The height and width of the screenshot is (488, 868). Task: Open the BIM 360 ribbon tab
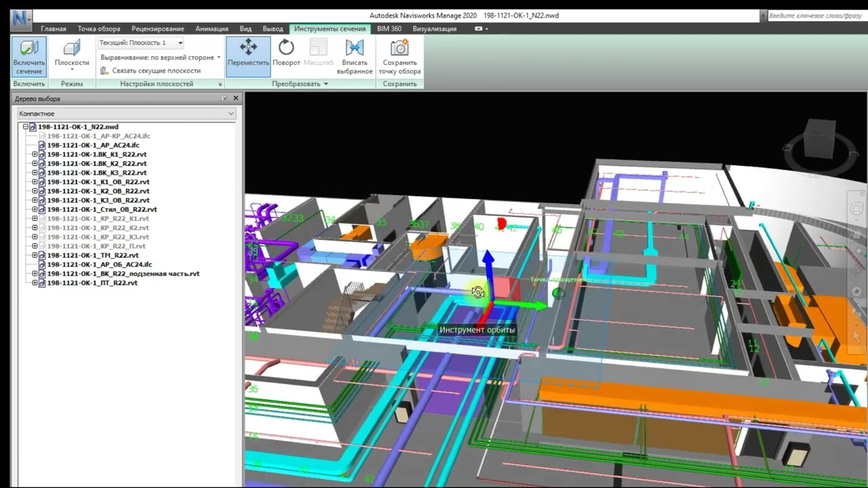click(389, 29)
